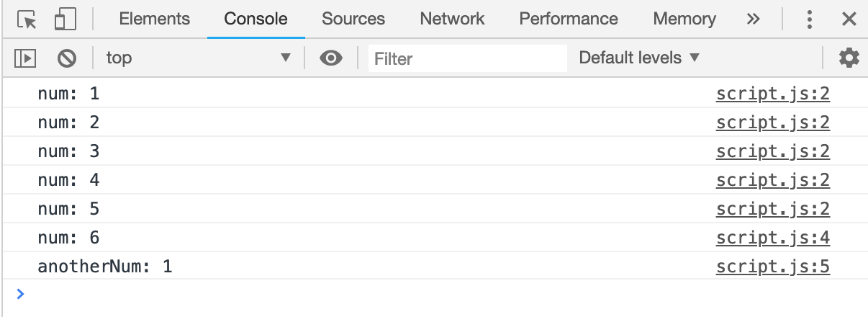Switch to the Sources tab
The height and width of the screenshot is (317, 868).
pyautogui.click(x=353, y=19)
